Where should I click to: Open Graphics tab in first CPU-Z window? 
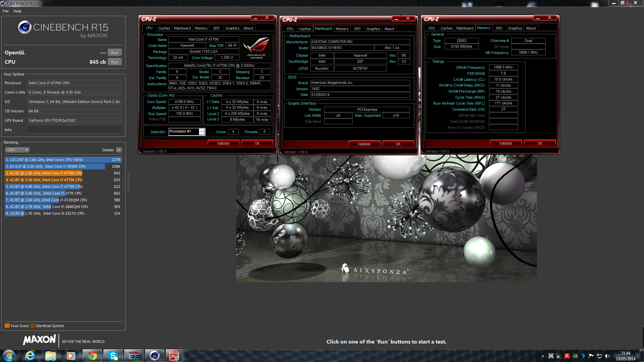tap(233, 28)
